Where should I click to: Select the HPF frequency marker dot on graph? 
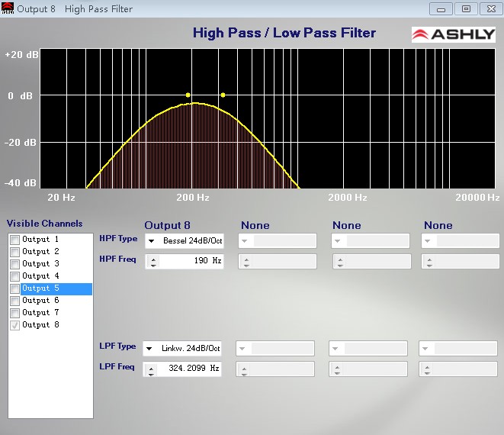(x=188, y=95)
